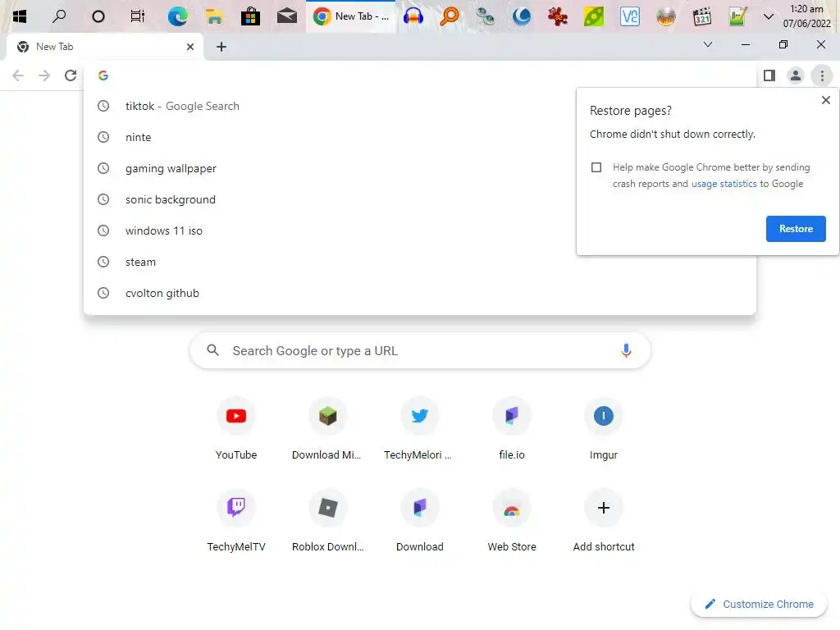Screen dimensions: 840x630
Task: Enable sending crash reports checkbox
Action: pos(596,167)
